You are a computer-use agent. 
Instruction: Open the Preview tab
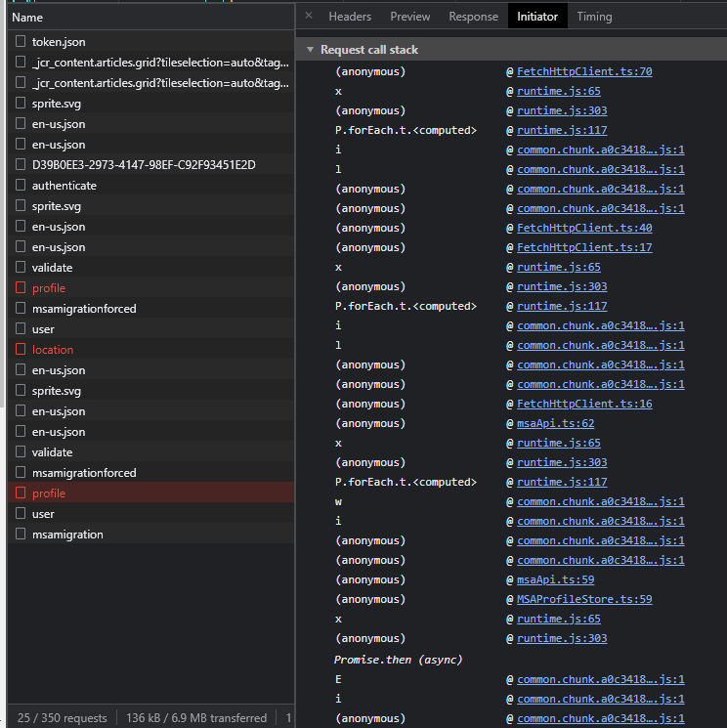coord(409,17)
